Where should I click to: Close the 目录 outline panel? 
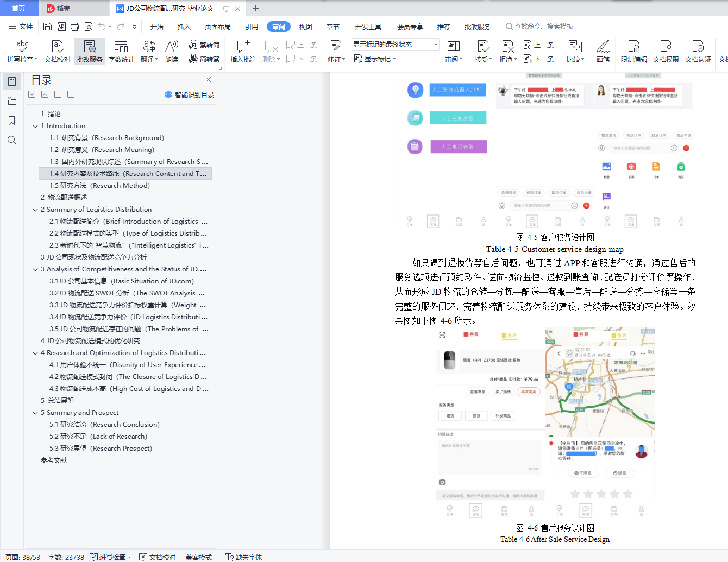pos(208,80)
